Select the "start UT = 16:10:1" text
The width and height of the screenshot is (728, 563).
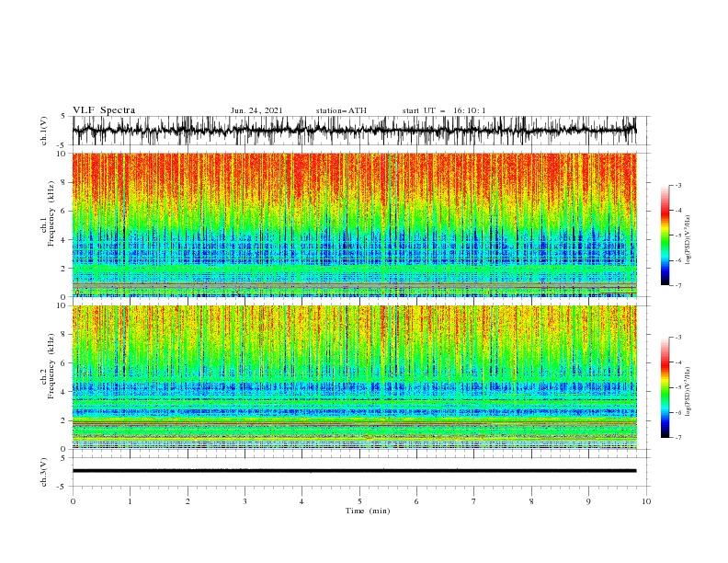tap(444, 110)
